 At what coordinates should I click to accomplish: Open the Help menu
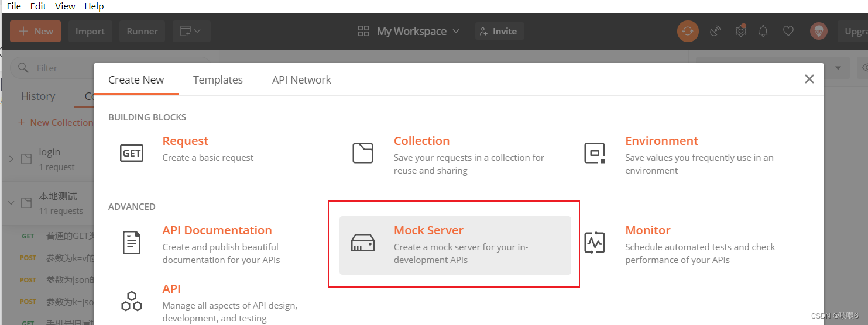(x=94, y=6)
